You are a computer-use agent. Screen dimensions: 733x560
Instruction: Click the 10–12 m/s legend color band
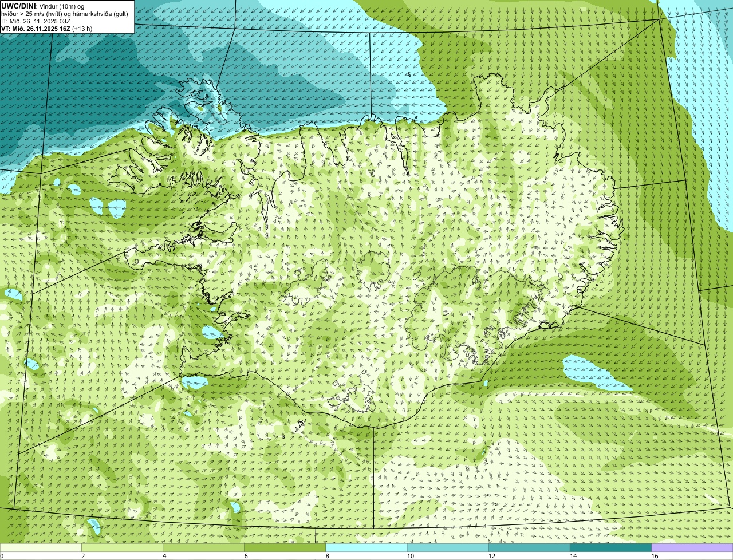(x=448, y=547)
